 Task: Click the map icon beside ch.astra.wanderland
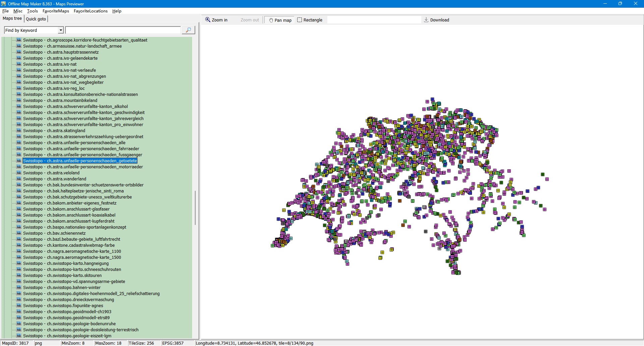pyautogui.click(x=19, y=179)
